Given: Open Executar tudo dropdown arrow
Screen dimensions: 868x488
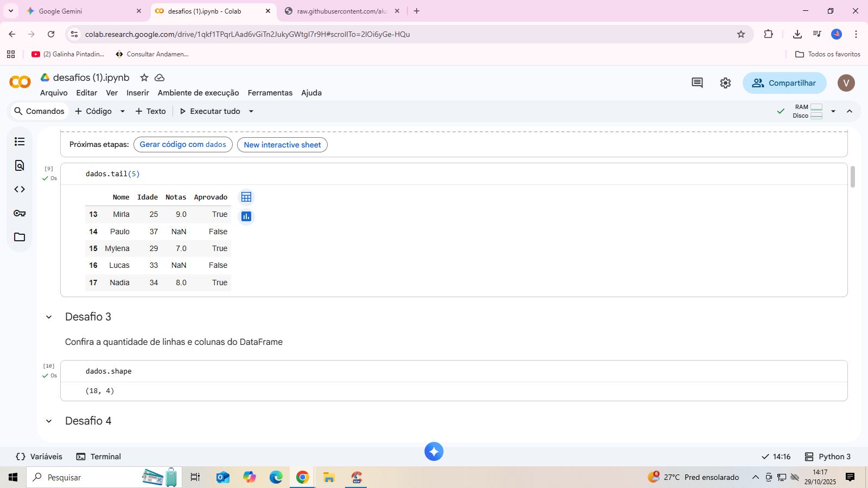Looking at the screenshot, I should click(251, 111).
